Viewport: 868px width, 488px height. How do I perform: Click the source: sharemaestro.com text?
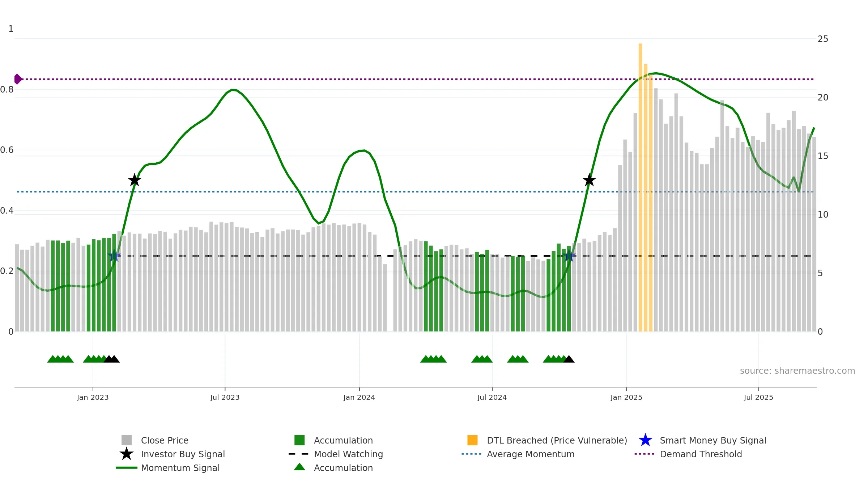point(797,371)
